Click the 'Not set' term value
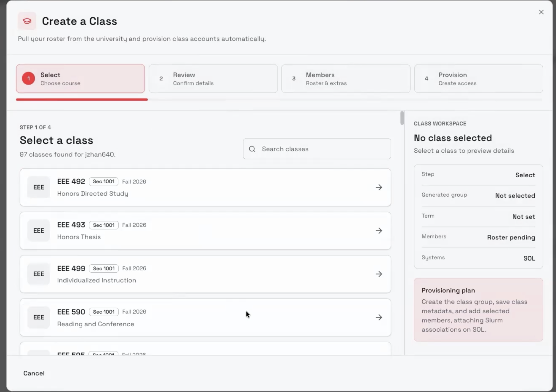 tap(524, 217)
